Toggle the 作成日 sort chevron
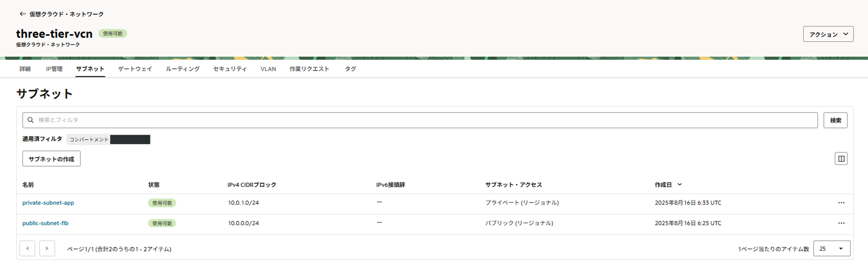Viewport: 868px width, 266px height. [680, 185]
